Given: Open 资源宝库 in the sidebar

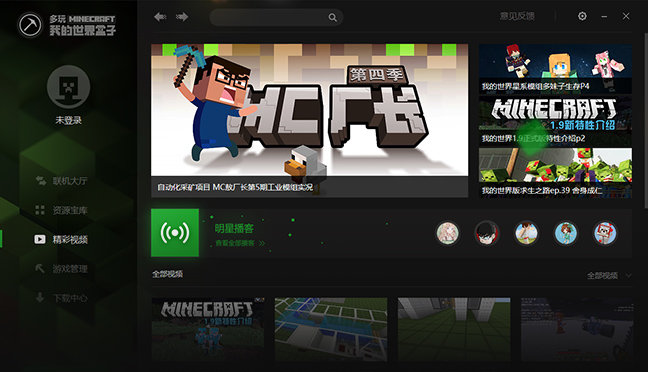Looking at the screenshot, I should tap(62, 210).
